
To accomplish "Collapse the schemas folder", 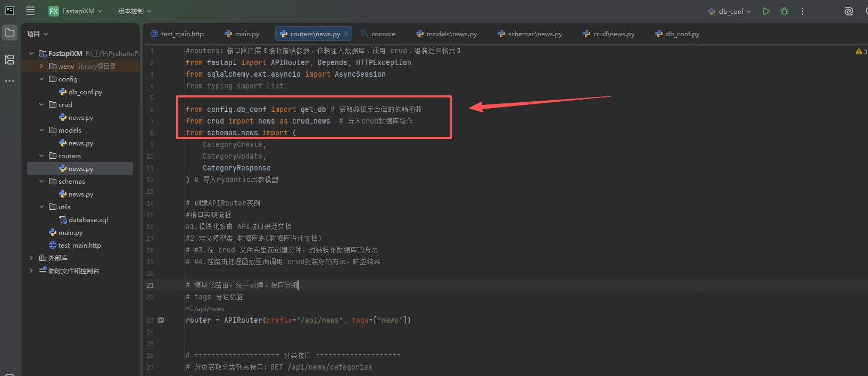I will [42, 181].
